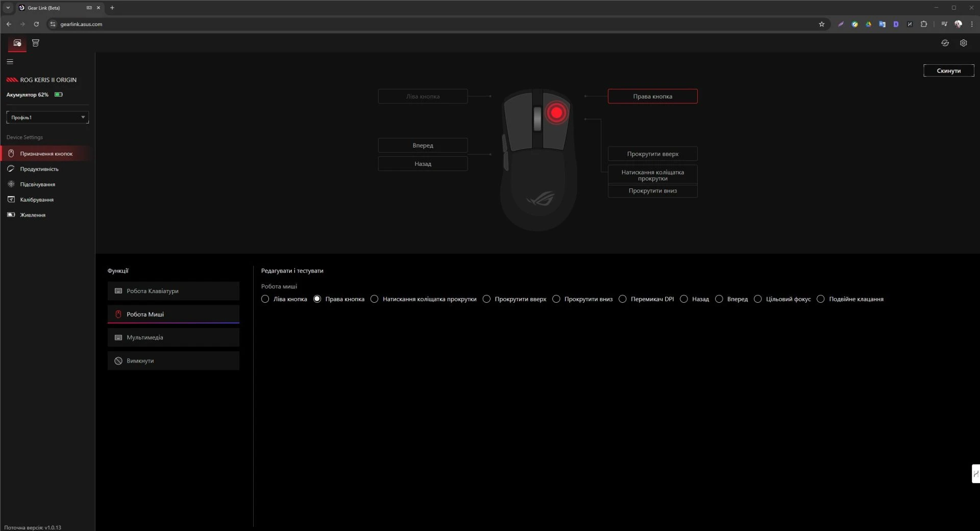Click the purple D extension icon
This screenshot has height=531, width=980.
pyautogui.click(x=896, y=24)
